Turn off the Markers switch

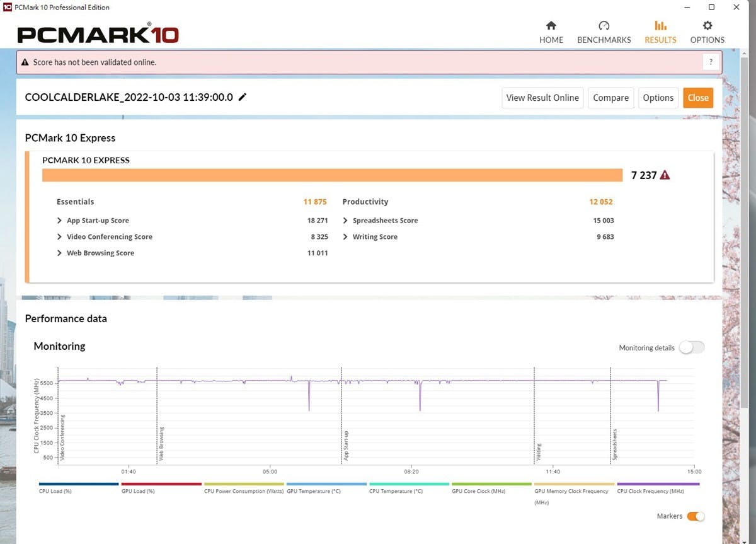coord(696,516)
